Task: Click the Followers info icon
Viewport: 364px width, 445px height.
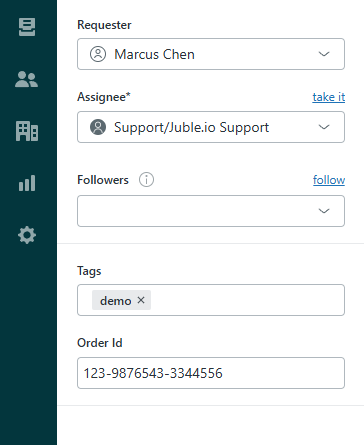Action: (146, 180)
